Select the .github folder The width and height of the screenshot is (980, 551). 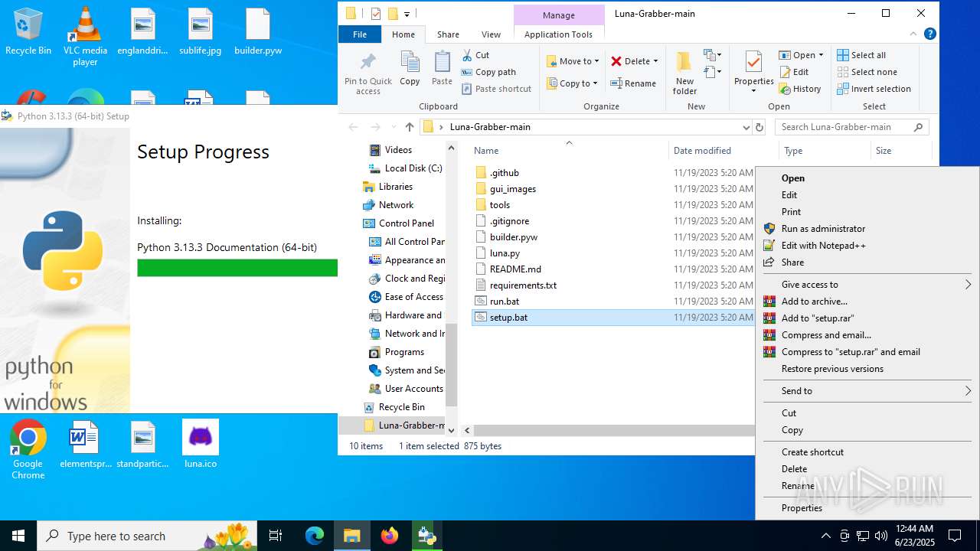point(504,173)
